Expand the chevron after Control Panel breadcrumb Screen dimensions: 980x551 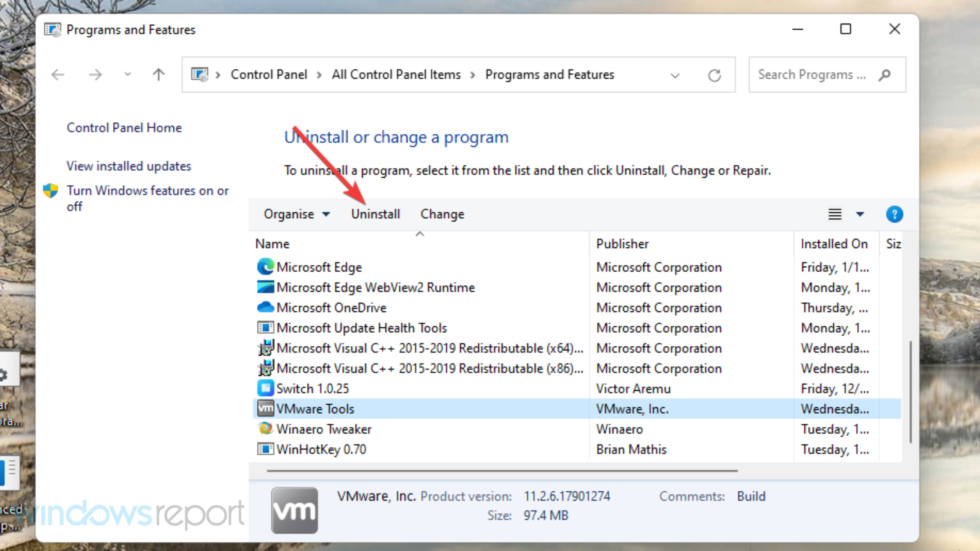click(x=319, y=75)
